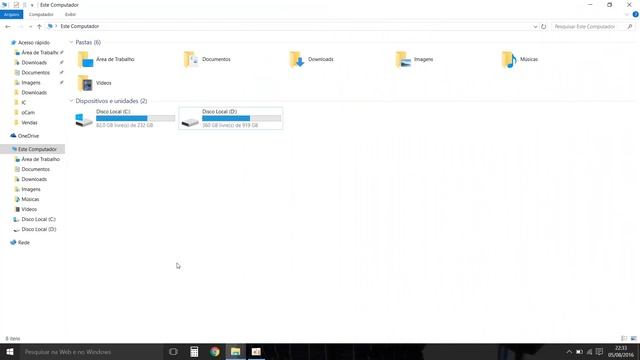Select Vídeos under Este Computador tree
This screenshot has height=360, width=640.
click(29, 209)
